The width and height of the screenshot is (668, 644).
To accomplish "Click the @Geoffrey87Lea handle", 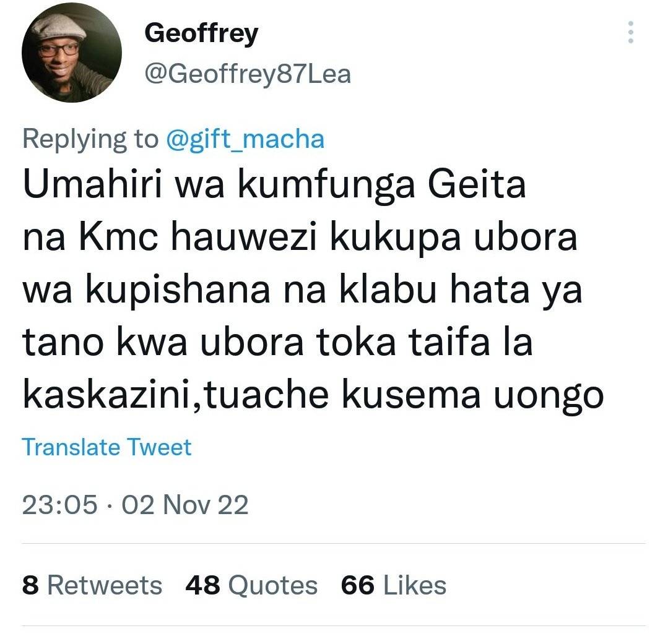I will coord(248,74).
